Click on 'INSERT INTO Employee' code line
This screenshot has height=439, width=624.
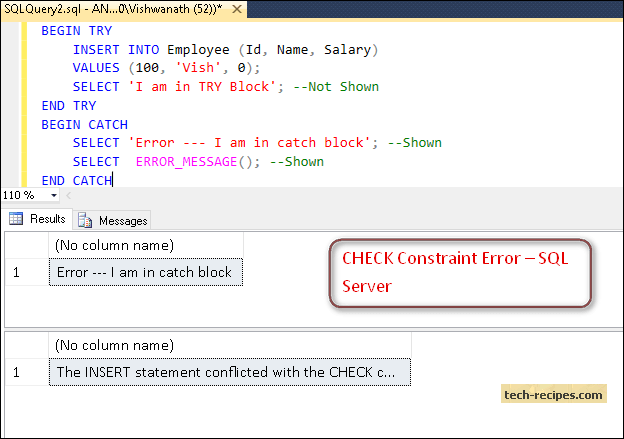click(x=225, y=50)
